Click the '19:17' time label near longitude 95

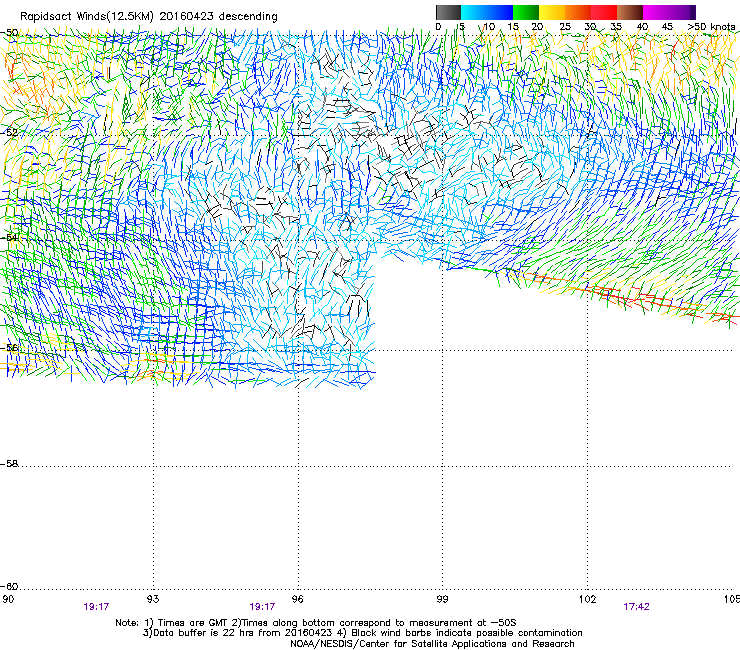262,607
